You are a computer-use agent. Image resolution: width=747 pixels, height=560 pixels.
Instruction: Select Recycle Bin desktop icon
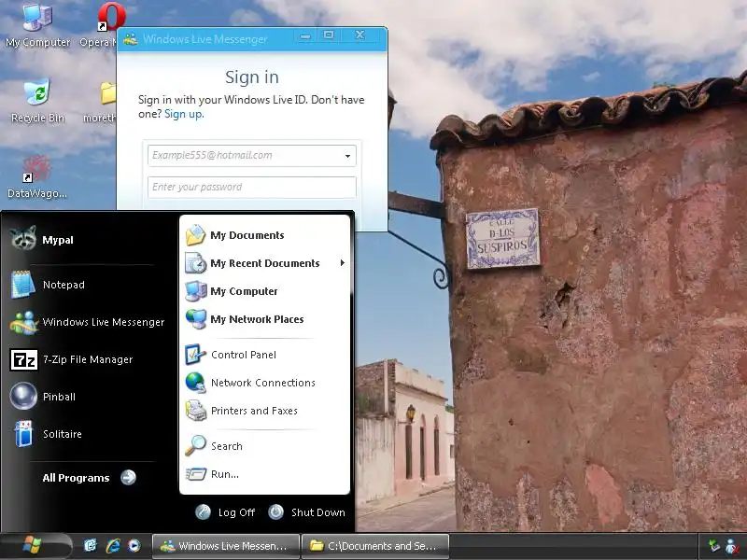(x=37, y=101)
